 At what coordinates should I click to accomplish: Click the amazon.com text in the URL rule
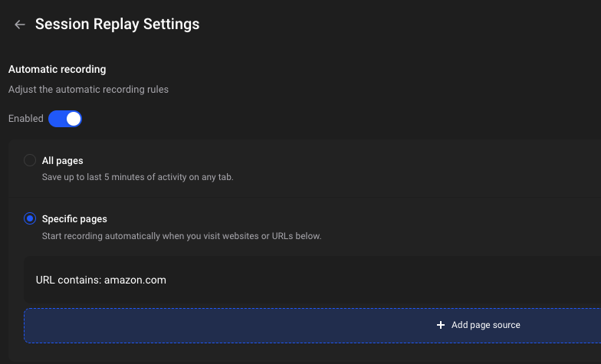pyautogui.click(x=135, y=280)
